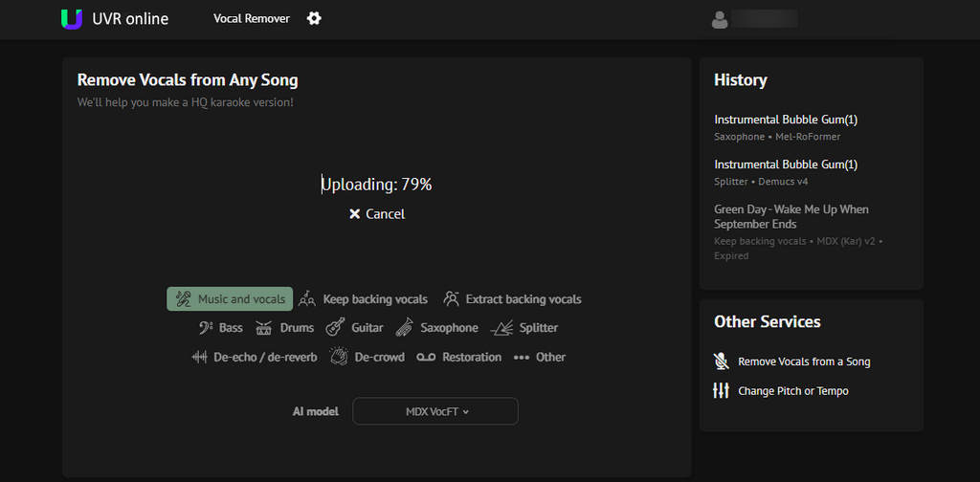Switch to Keep backing vocals mode
980x482 pixels.
point(363,299)
